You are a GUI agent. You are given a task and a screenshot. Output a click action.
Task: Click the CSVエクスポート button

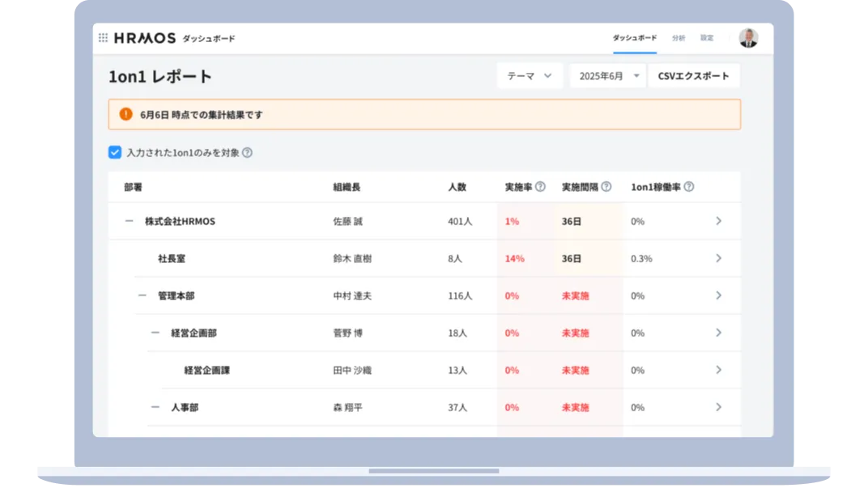click(694, 76)
